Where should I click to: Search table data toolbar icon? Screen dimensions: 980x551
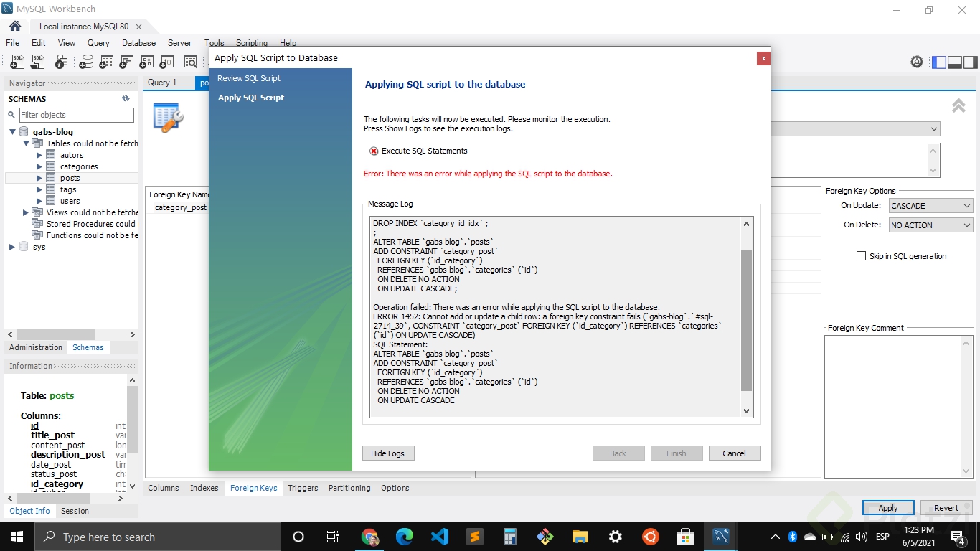(x=191, y=62)
